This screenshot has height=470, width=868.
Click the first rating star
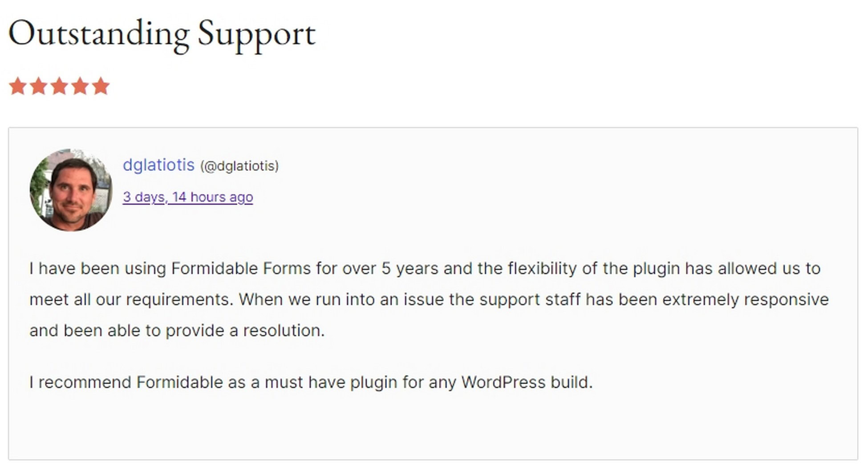coord(18,86)
